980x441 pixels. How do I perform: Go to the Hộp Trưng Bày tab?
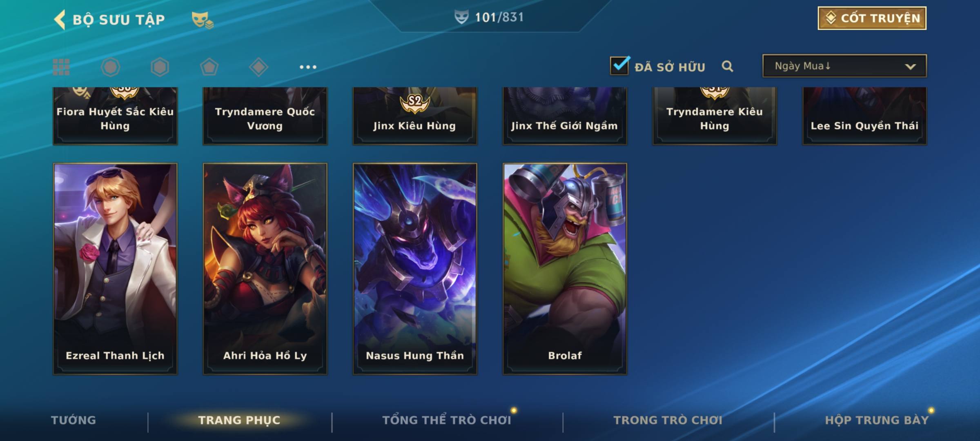(x=877, y=420)
